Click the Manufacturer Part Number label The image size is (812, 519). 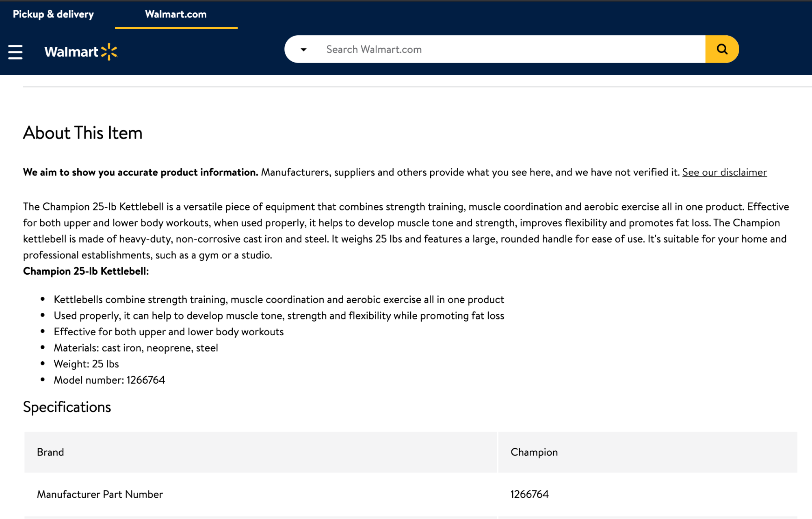100,494
